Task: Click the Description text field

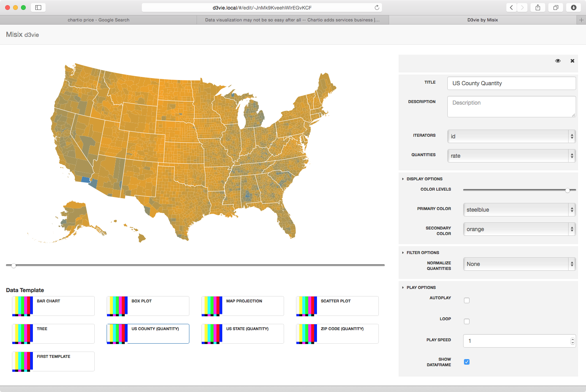Action: 511,107
